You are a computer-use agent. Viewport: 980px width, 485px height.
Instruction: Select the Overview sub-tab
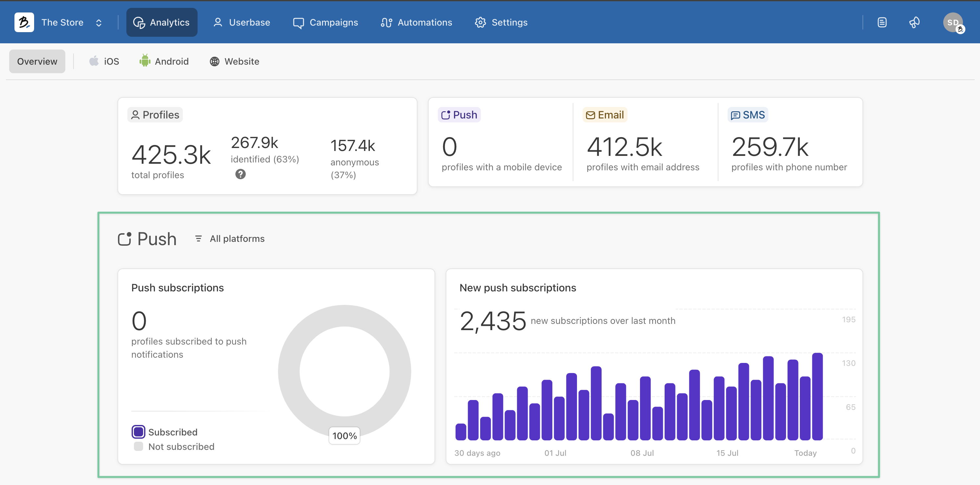point(37,61)
